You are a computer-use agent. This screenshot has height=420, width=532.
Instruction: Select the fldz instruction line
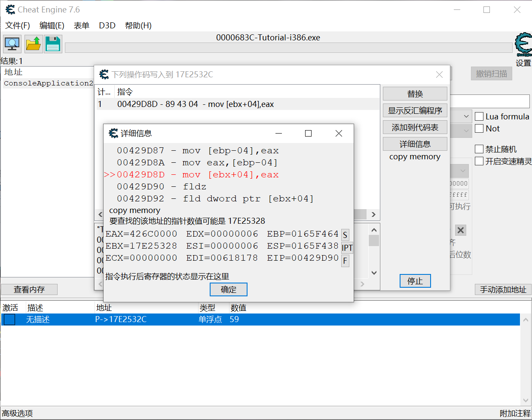(x=162, y=187)
